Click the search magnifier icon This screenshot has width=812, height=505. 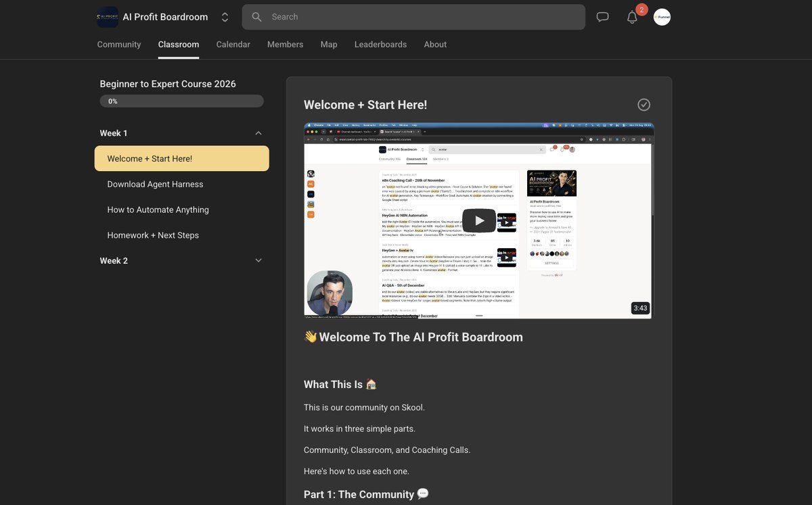(256, 17)
